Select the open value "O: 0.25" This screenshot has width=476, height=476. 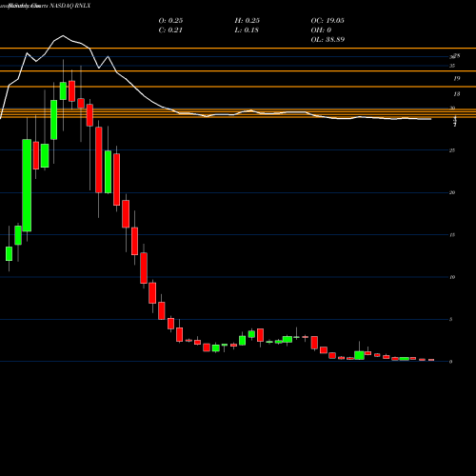170,21
